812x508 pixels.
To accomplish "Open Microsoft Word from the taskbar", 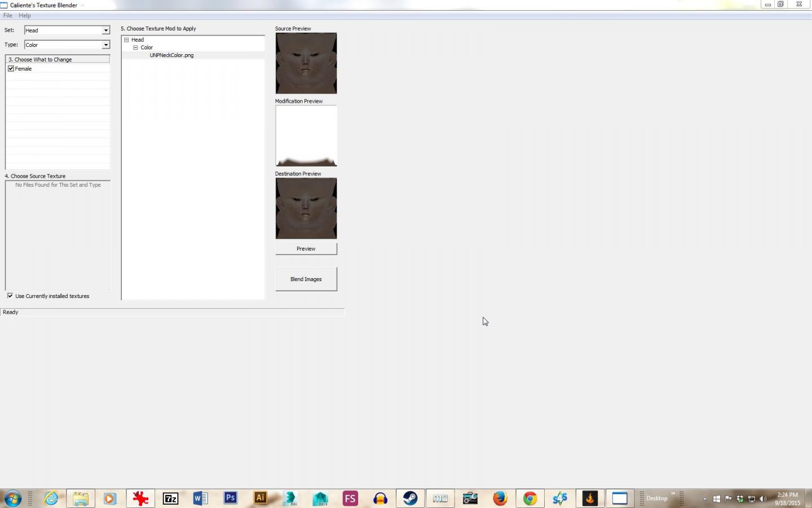I will 200,498.
